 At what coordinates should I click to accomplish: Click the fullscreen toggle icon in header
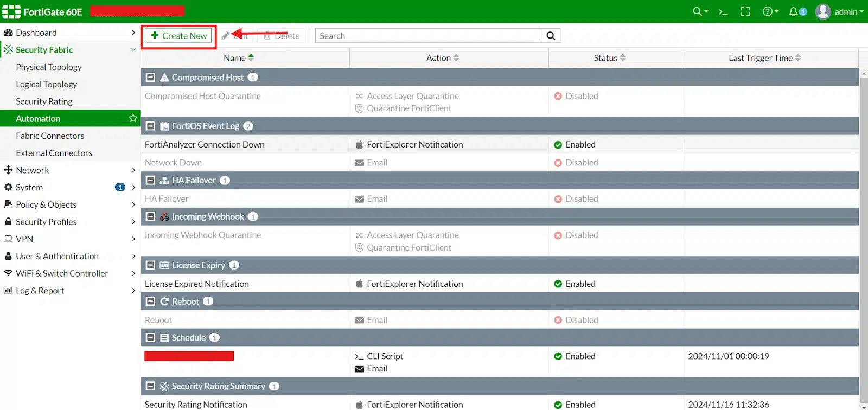[x=745, y=11]
